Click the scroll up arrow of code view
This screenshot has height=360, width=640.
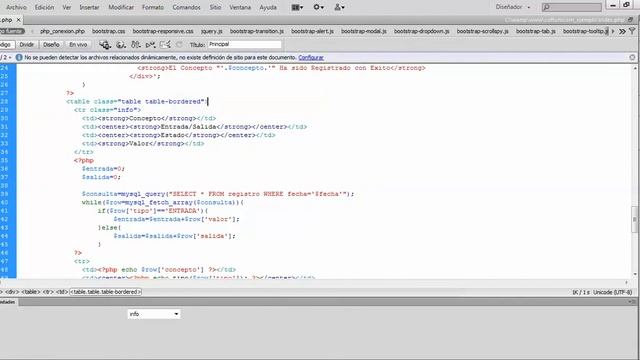point(635,68)
